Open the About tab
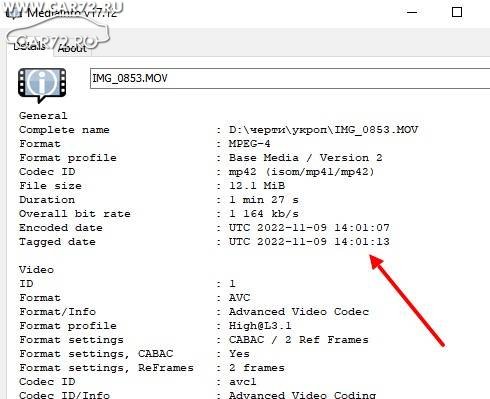The image size is (490, 399). (x=72, y=48)
